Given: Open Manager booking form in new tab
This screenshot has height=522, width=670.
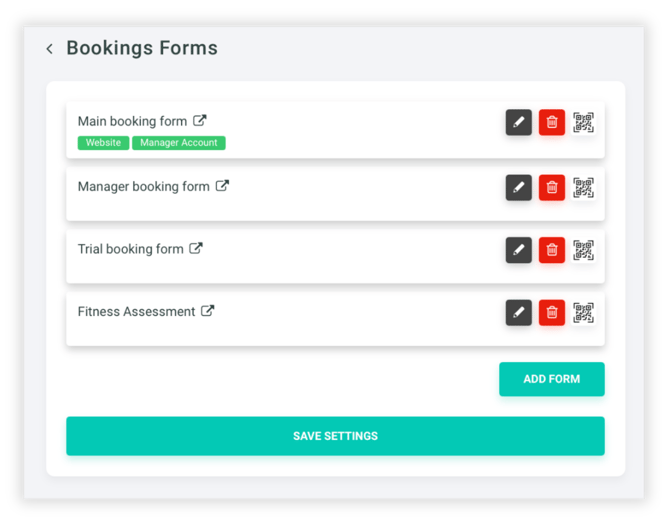Looking at the screenshot, I should click(x=223, y=186).
